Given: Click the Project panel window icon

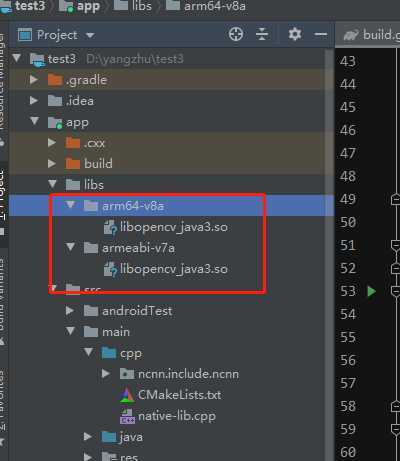Looking at the screenshot, I should 25,34.
